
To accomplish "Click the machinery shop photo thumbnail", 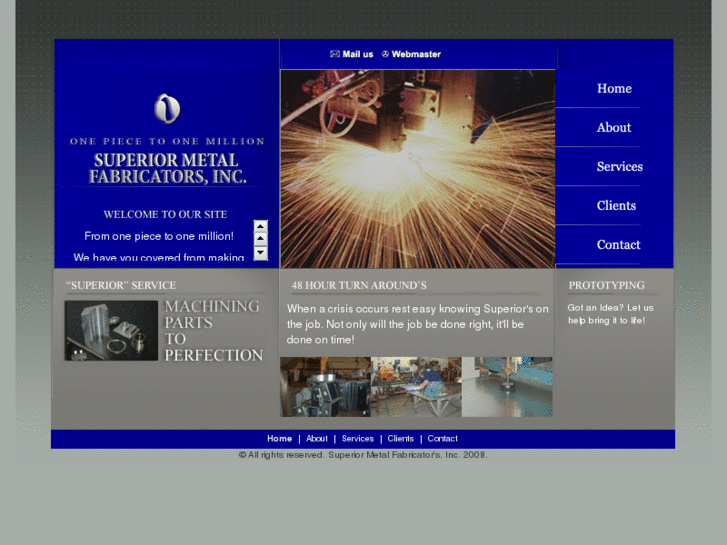I will 325,387.
